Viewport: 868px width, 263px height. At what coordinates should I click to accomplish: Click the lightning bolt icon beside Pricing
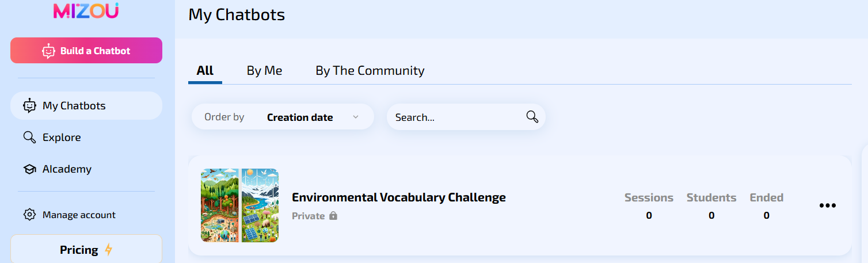[x=108, y=250]
